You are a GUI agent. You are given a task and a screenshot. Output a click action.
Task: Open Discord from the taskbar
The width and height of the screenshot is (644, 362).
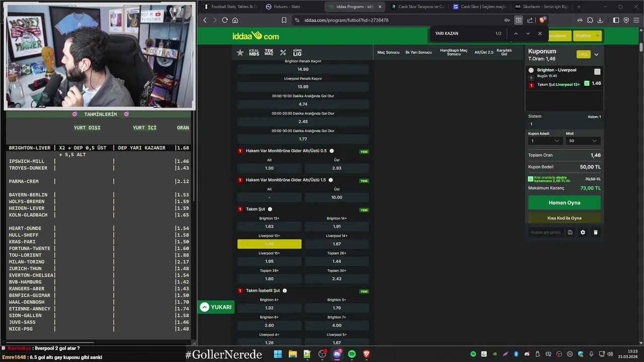click(x=337, y=354)
